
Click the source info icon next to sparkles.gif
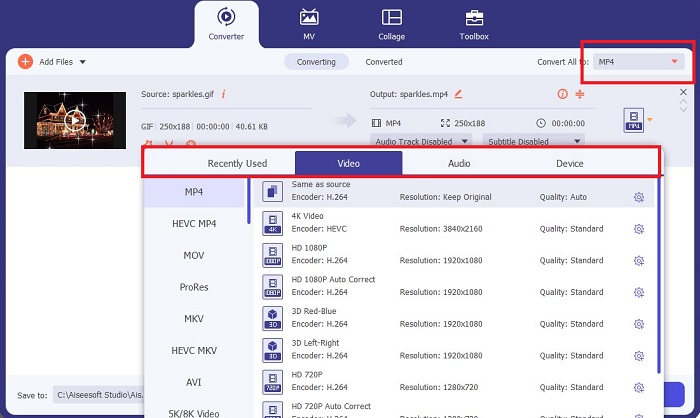click(x=223, y=94)
